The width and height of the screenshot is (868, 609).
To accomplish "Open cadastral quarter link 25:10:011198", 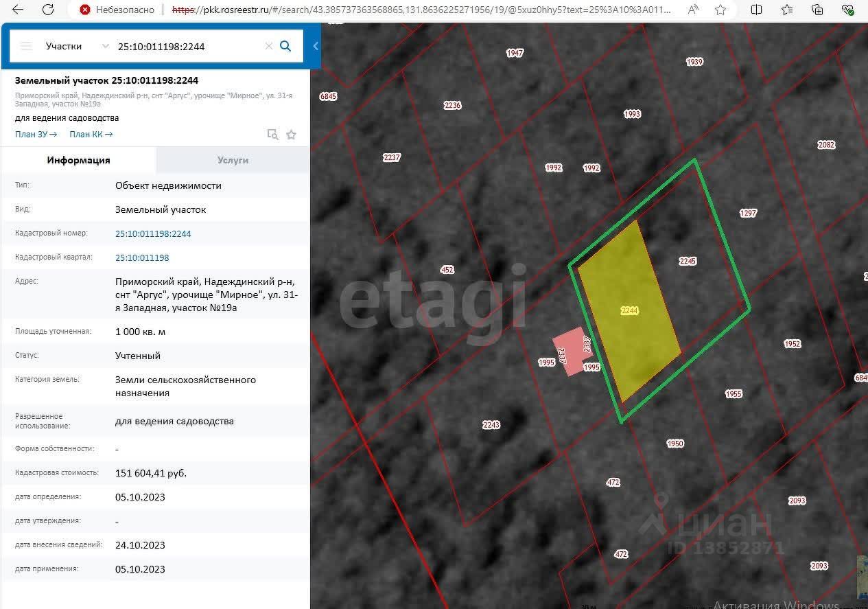I will coord(142,257).
